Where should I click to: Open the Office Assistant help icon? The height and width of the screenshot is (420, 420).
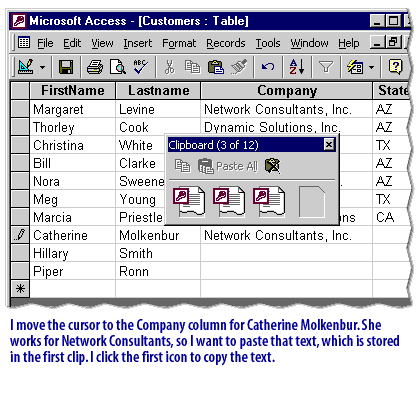click(x=395, y=67)
